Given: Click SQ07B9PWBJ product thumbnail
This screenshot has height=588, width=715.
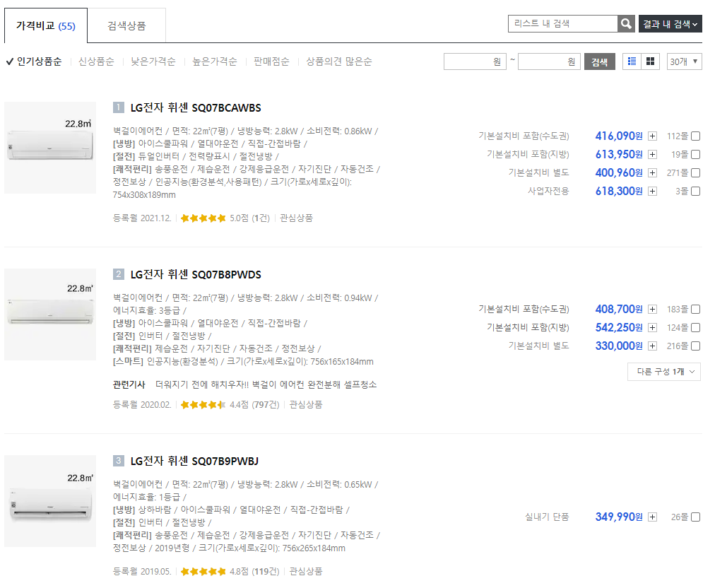Looking at the screenshot, I should coord(50,501).
